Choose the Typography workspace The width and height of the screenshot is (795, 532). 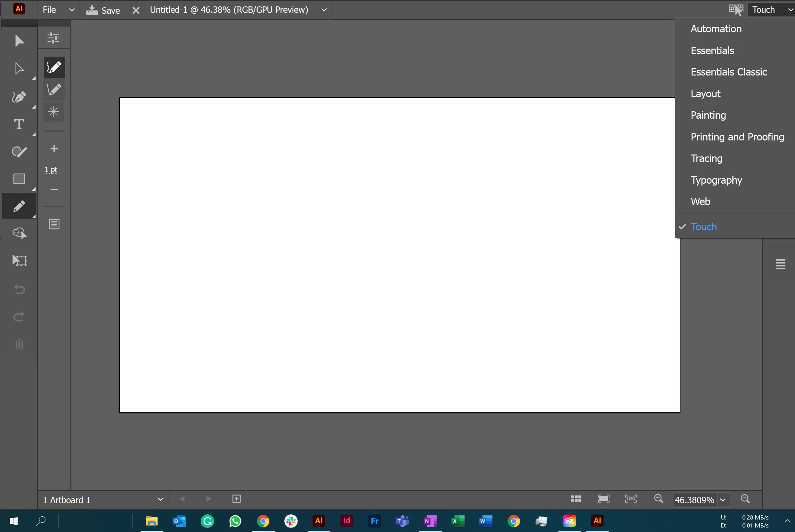(x=716, y=180)
